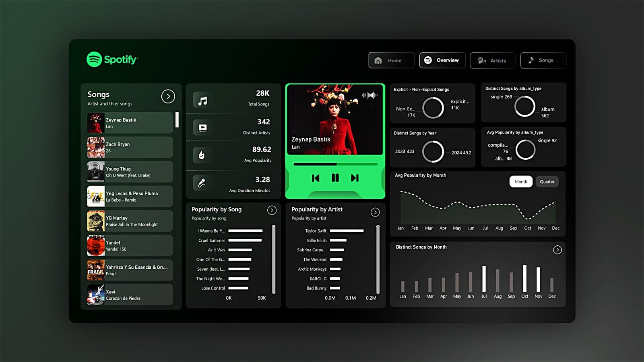
Task: Pause the current song
Action: (335, 178)
